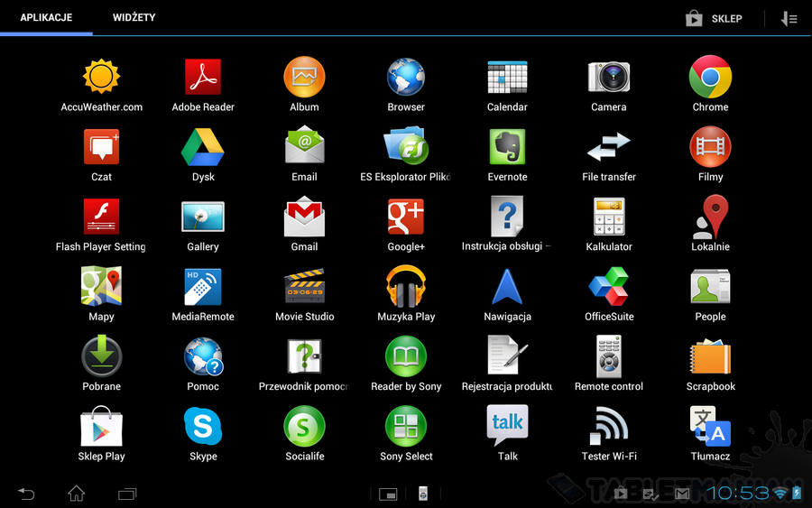This screenshot has height=508, width=812.
Task: Launch Skype
Action: coord(203,426)
